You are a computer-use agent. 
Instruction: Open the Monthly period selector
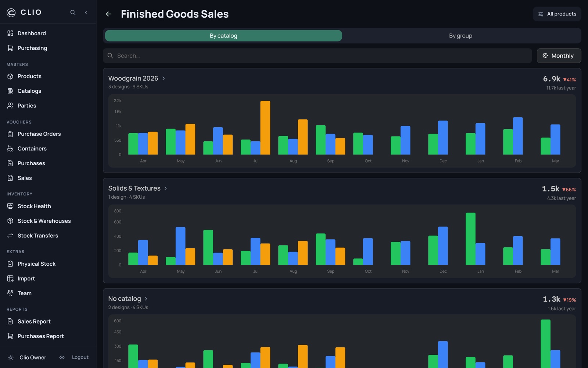[559, 56]
